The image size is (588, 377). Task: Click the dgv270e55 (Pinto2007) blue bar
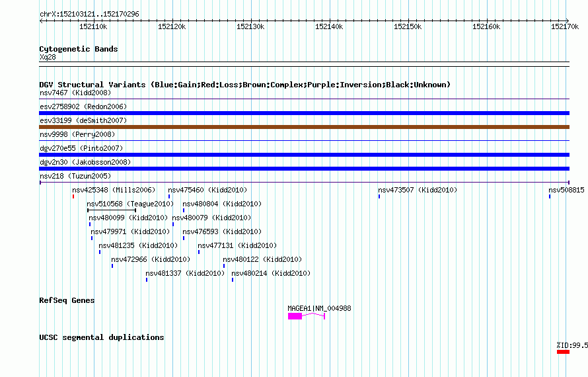tap(304, 155)
